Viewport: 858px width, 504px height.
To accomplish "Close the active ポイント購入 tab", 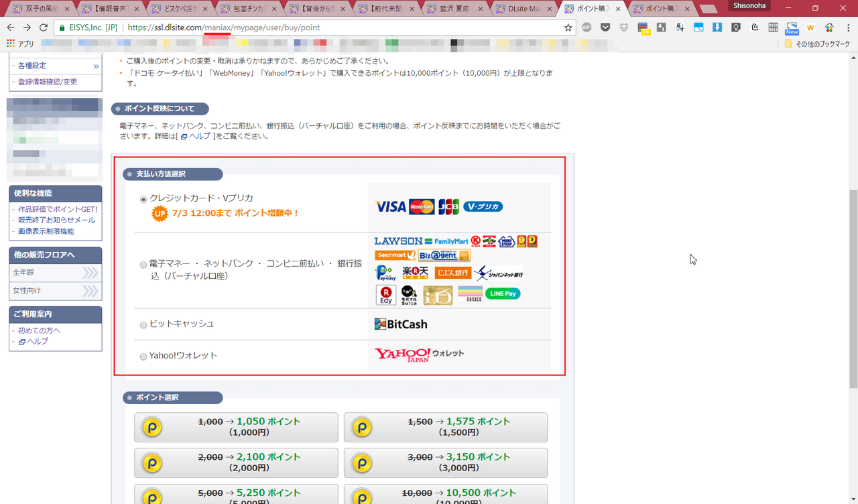I will (x=617, y=9).
